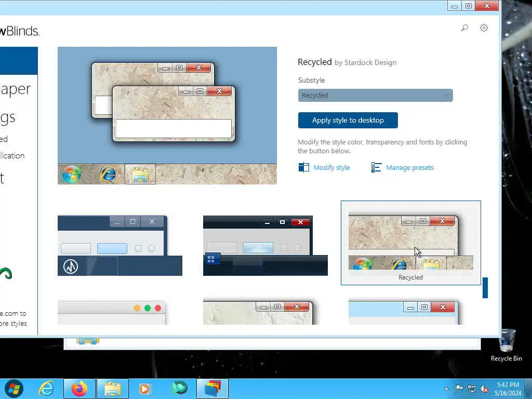Image resolution: width=532 pixels, height=399 pixels.
Task: Open the Substyle Recycled dropdown
Action: (x=375, y=96)
